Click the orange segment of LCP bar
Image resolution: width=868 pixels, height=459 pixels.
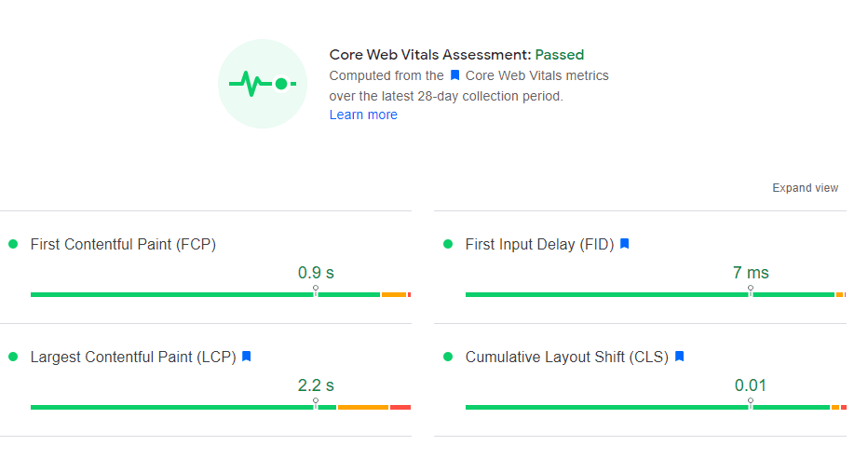point(363,407)
